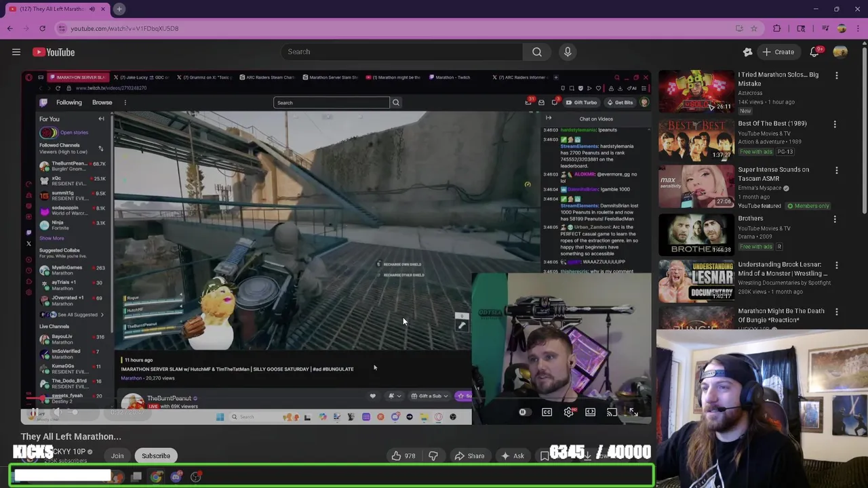Click the YouTube search magnifier button

[x=536, y=52]
